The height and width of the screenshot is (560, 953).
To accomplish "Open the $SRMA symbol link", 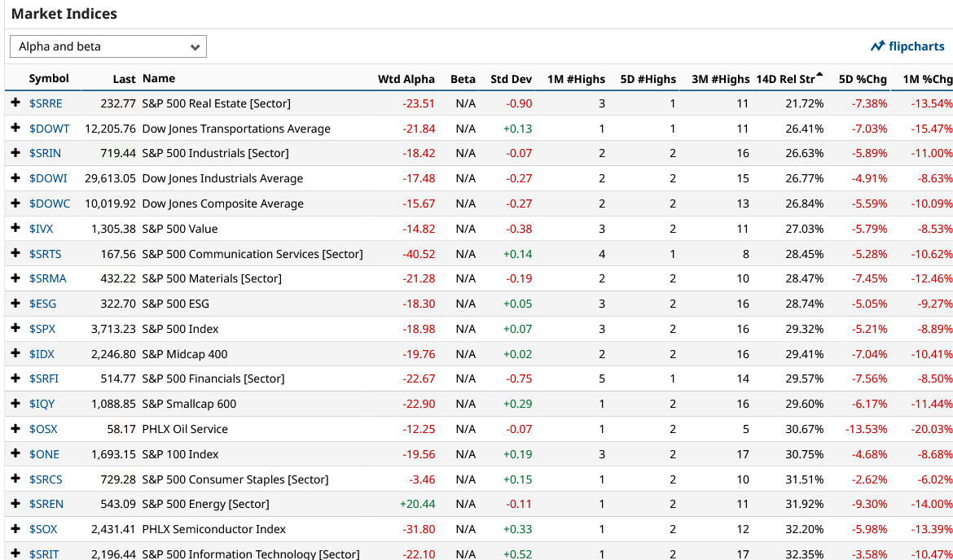I will click(47, 279).
